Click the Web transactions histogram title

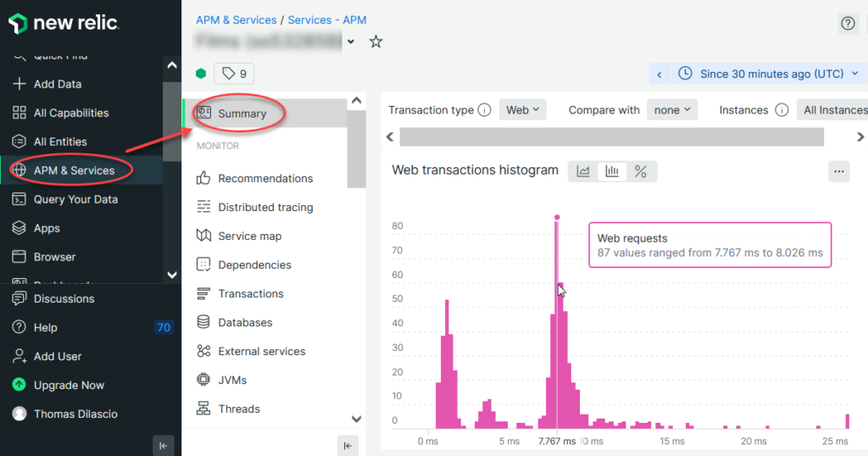point(475,170)
